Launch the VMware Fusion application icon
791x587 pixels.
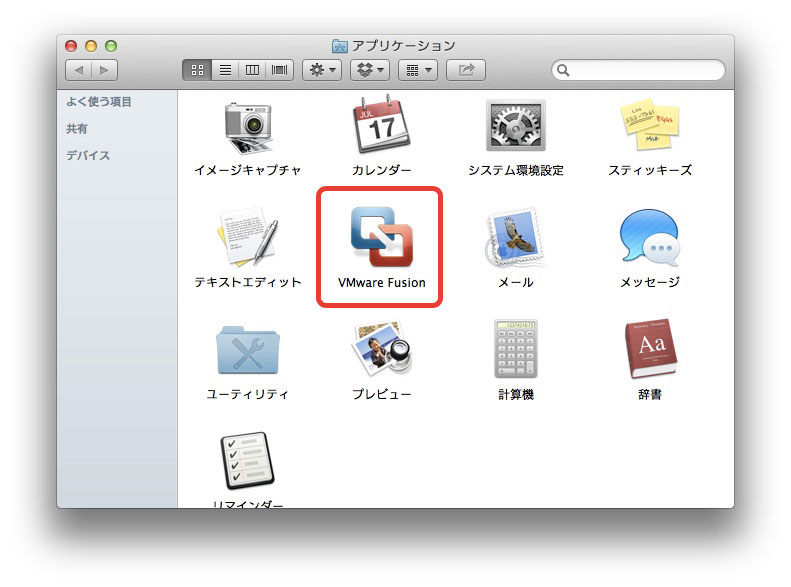tap(382, 237)
